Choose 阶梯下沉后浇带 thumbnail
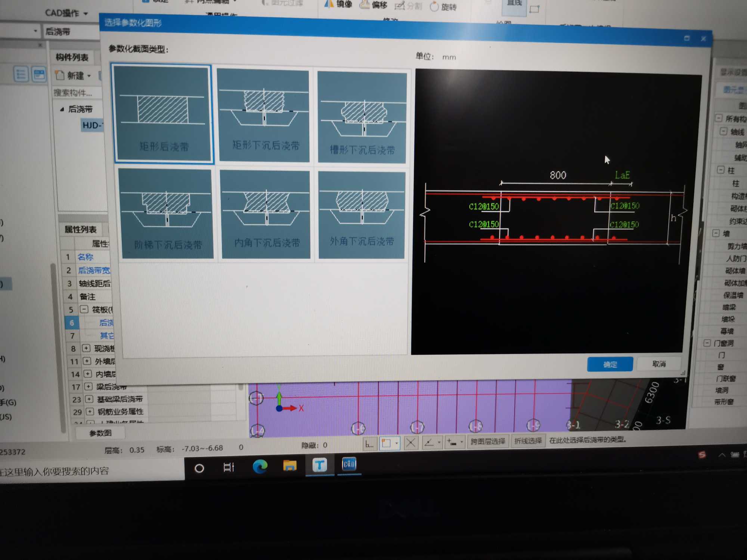The height and width of the screenshot is (560, 747). pos(166,214)
